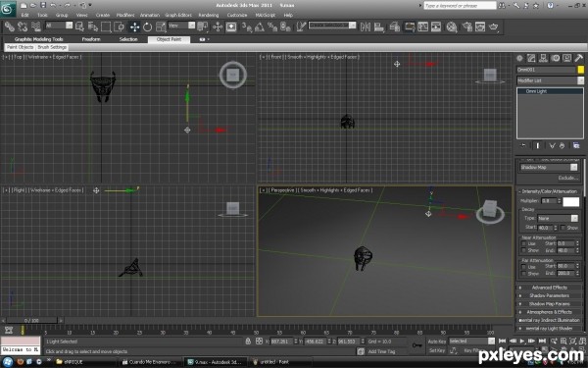588x368 pixels.
Task: Choose Rectangular Selection Region tool
Action: [106, 26]
